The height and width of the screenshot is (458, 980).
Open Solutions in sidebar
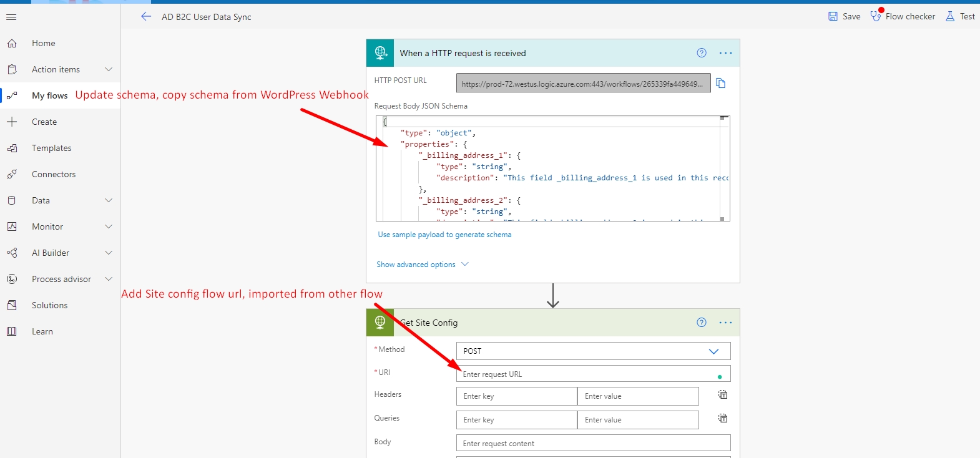(x=50, y=305)
